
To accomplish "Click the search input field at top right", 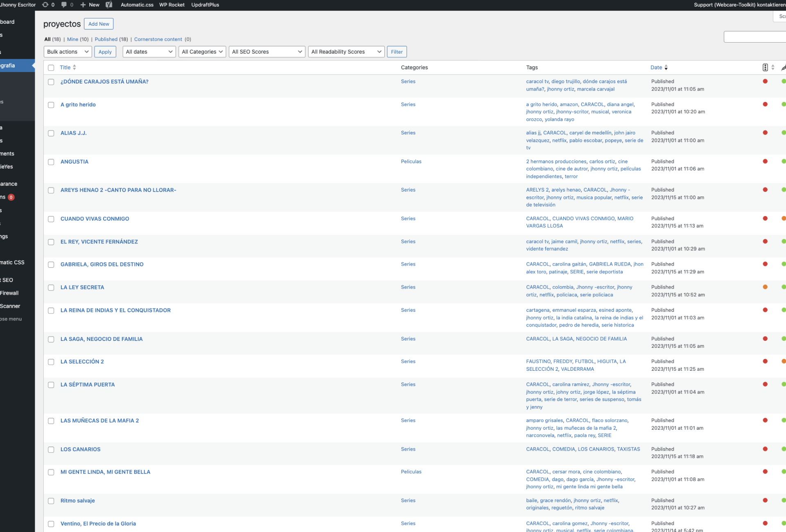I will point(754,37).
